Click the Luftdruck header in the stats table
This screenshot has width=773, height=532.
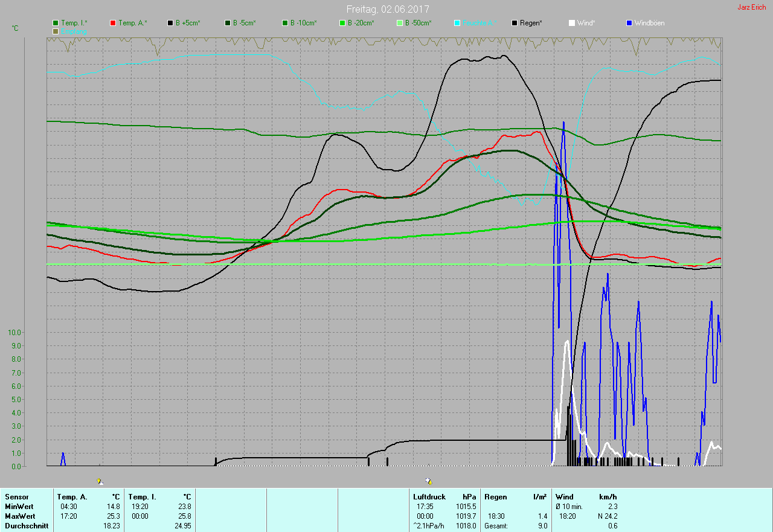[429, 497]
